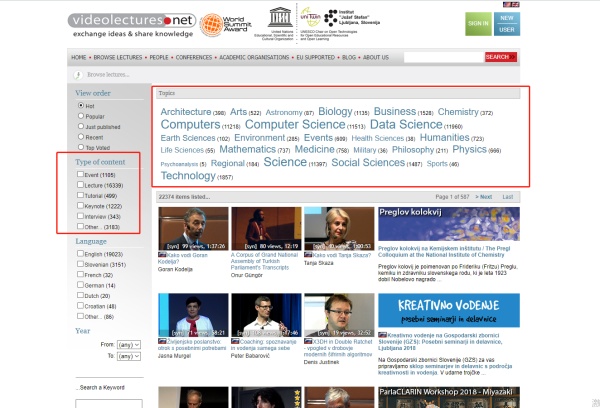Select the Popular view order radio
The width and height of the screenshot is (600, 408).
[x=81, y=116]
